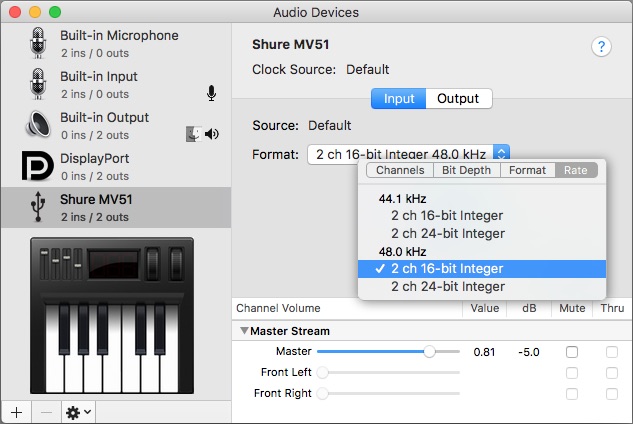This screenshot has height=424, width=633.
Task: Sort the format list by Bit Depth
Action: (x=466, y=170)
